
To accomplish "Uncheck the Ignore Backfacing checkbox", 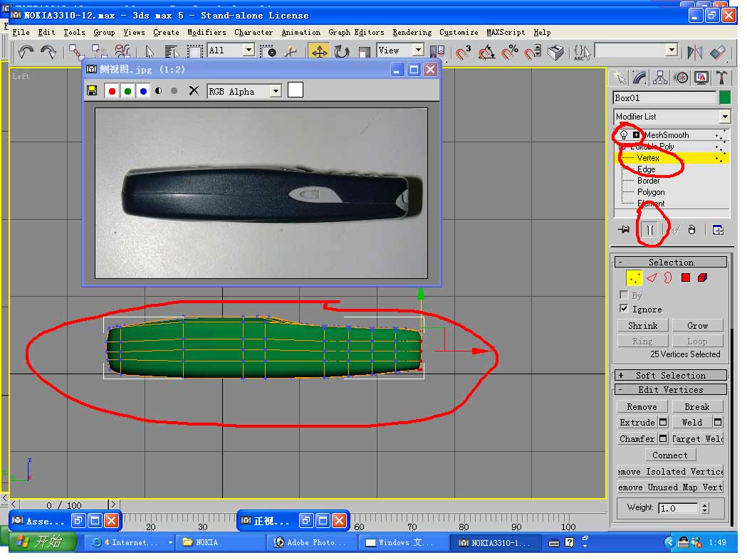I will point(624,309).
